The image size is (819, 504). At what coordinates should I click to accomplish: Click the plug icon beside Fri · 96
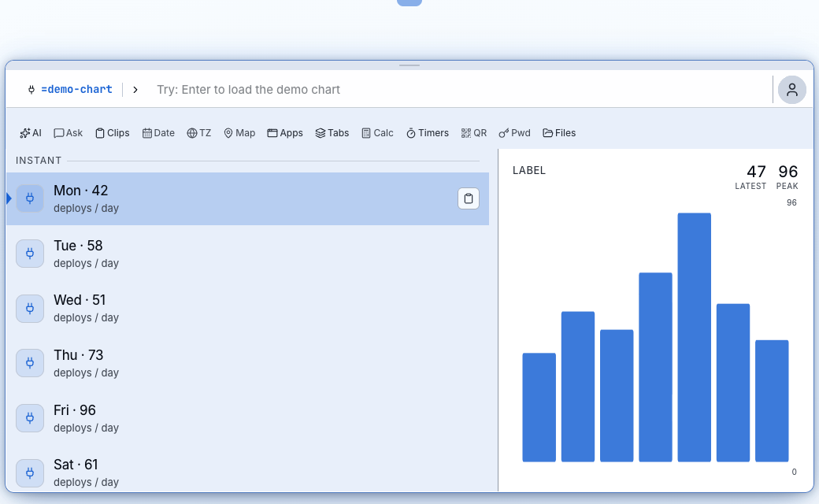(30, 418)
